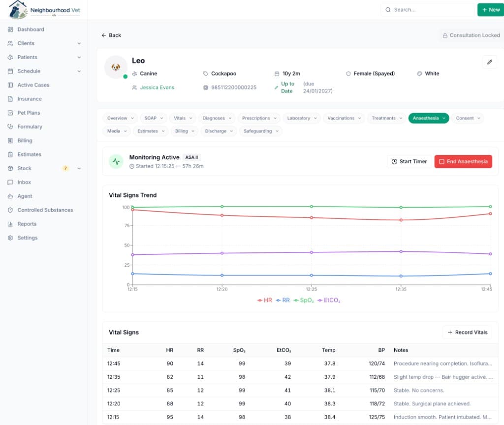
Task: Click the Search input field
Action: [x=427, y=10]
